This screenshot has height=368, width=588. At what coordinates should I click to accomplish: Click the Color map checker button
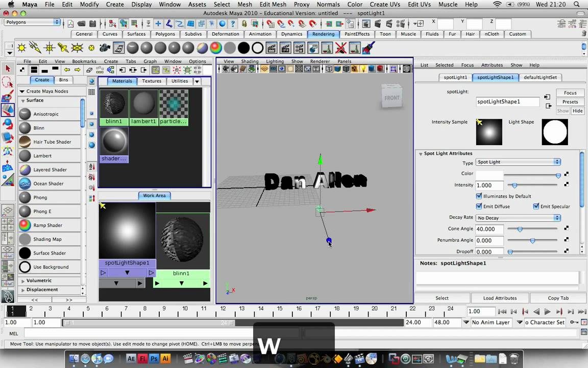(566, 174)
